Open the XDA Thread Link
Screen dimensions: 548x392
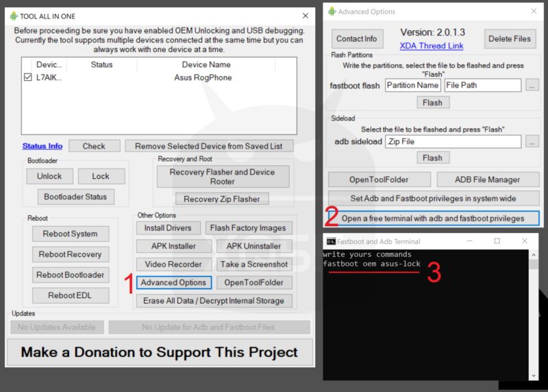[x=431, y=46]
